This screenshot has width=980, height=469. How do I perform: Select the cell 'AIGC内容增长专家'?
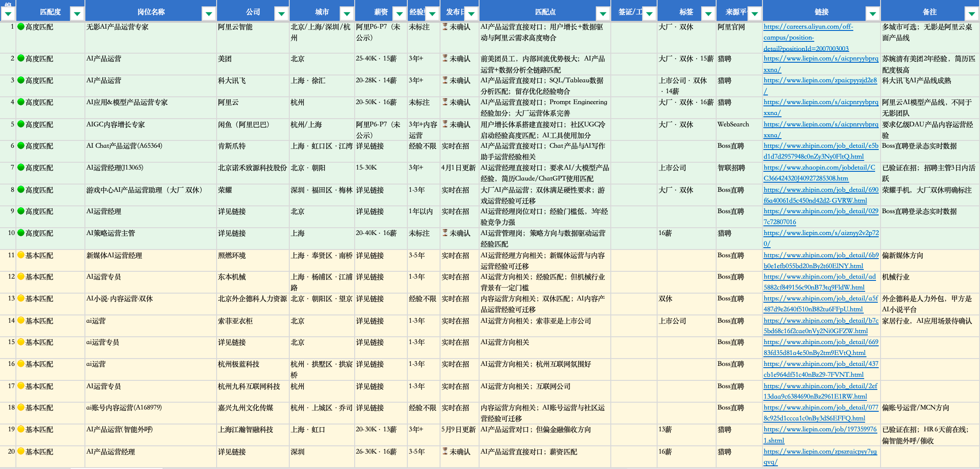150,130
